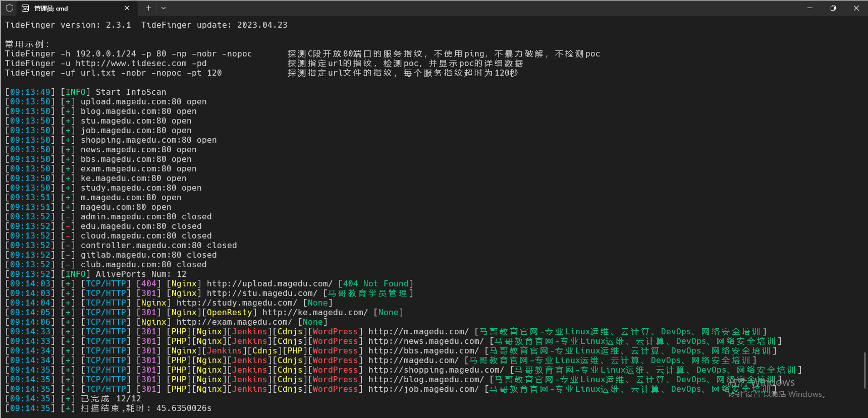Click the http://news.magedu.com/ URL
This screenshot has height=418, width=868.
point(426,341)
